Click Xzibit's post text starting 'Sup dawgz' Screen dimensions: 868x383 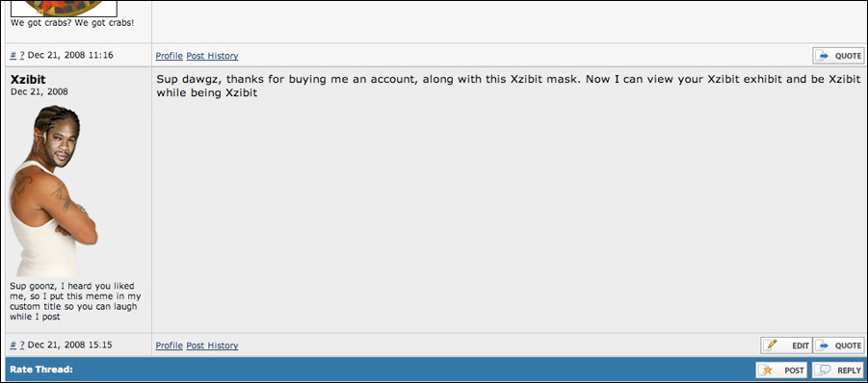(508, 86)
